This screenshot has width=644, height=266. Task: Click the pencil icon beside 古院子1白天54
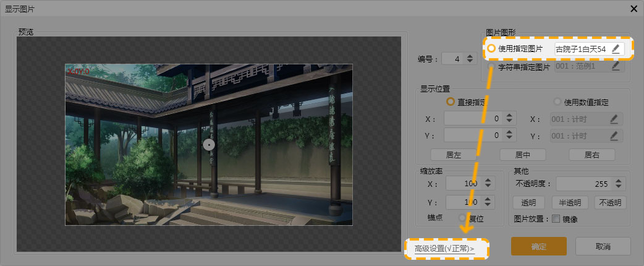(x=615, y=49)
